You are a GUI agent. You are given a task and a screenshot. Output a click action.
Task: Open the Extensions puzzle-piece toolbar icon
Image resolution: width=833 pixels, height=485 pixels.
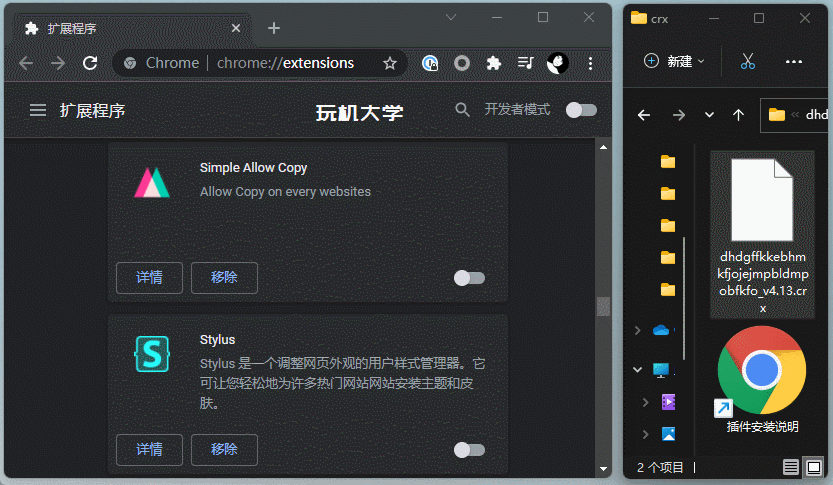(494, 63)
